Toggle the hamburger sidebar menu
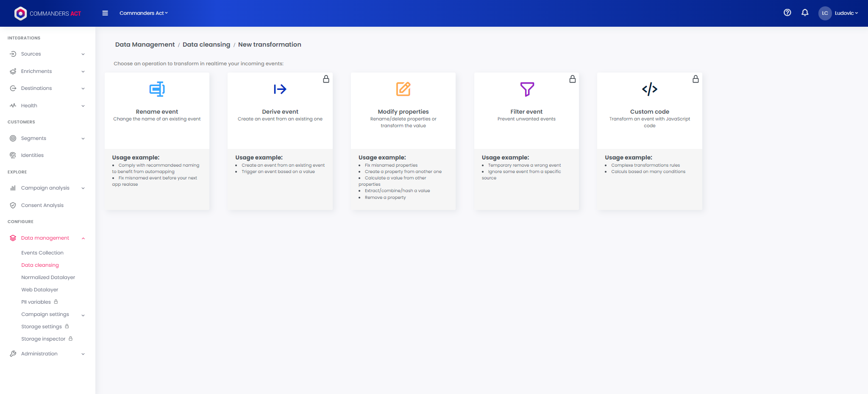Image resolution: width=868 pixels, height=394 pixels. [x=105, y=13]
